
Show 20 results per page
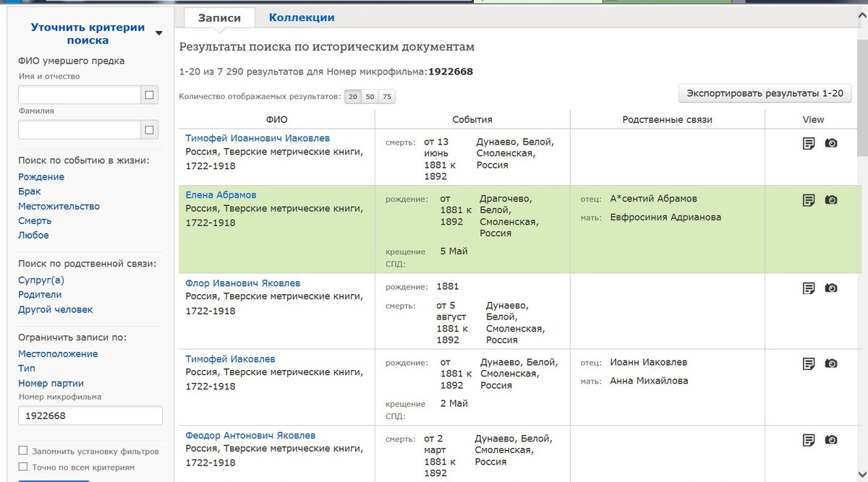pos(353,97)
